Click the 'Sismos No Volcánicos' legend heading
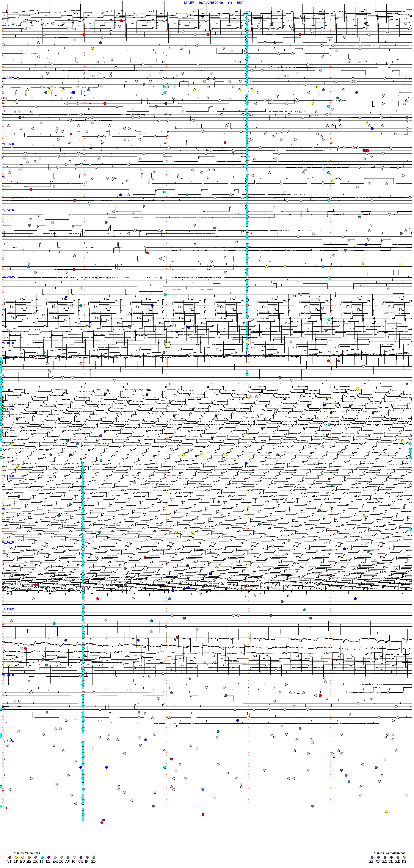The height and width of the screenshot is (868, 414). (x=389, y=853)
